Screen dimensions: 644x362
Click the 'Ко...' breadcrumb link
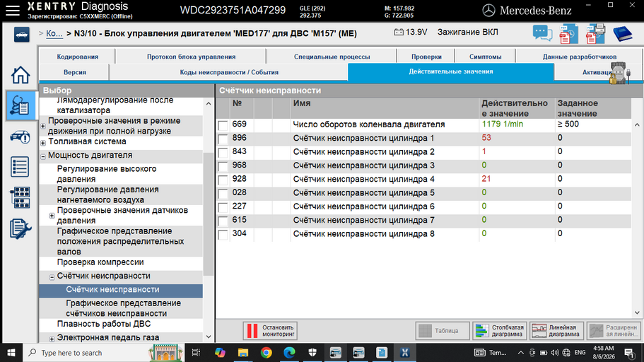54,34
